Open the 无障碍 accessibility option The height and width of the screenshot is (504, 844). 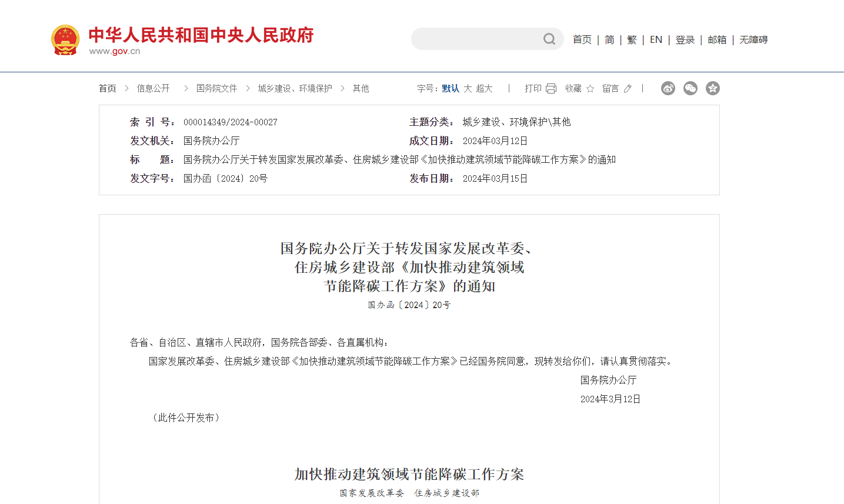point(753,39)
